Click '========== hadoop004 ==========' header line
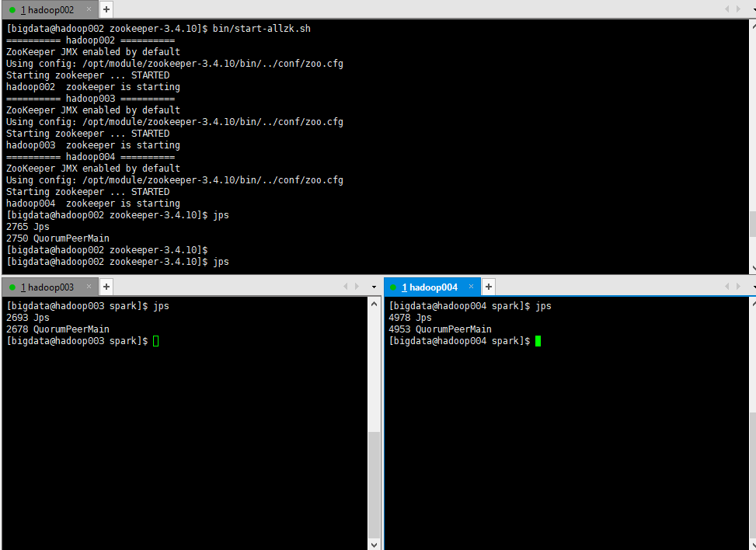756x550 pixels. 90,157
